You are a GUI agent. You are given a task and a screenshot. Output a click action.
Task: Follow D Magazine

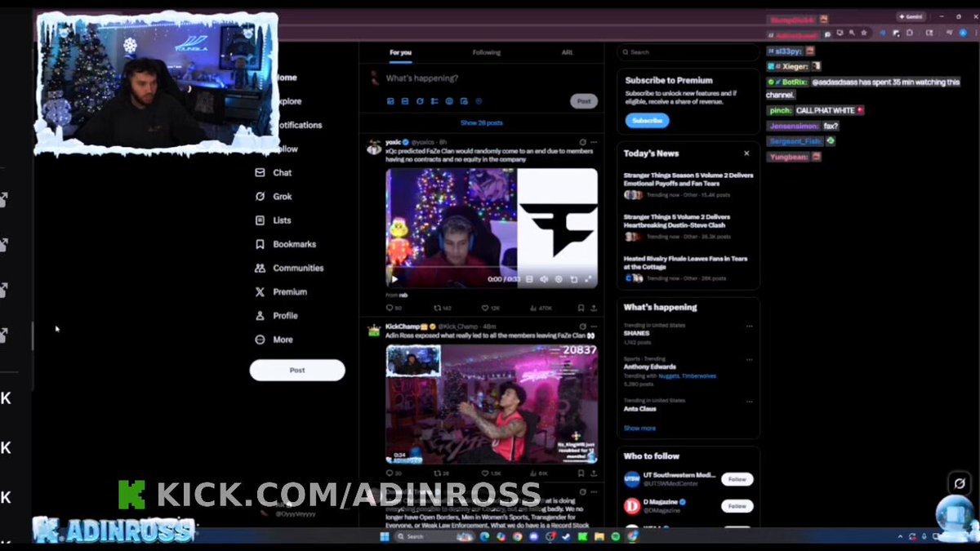(x=737, y=506)
